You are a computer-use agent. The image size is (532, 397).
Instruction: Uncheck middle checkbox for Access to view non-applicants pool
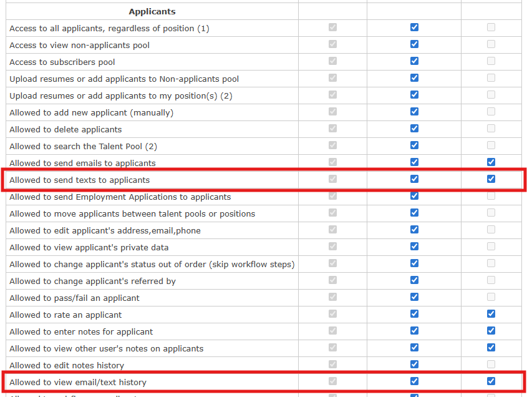tap(414, 44)
